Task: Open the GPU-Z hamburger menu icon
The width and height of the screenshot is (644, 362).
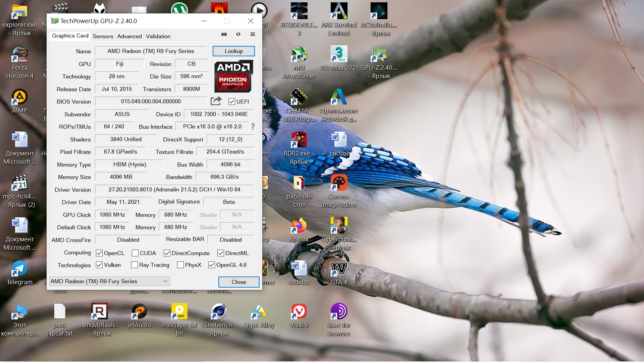Action: (x=253, y=34)
